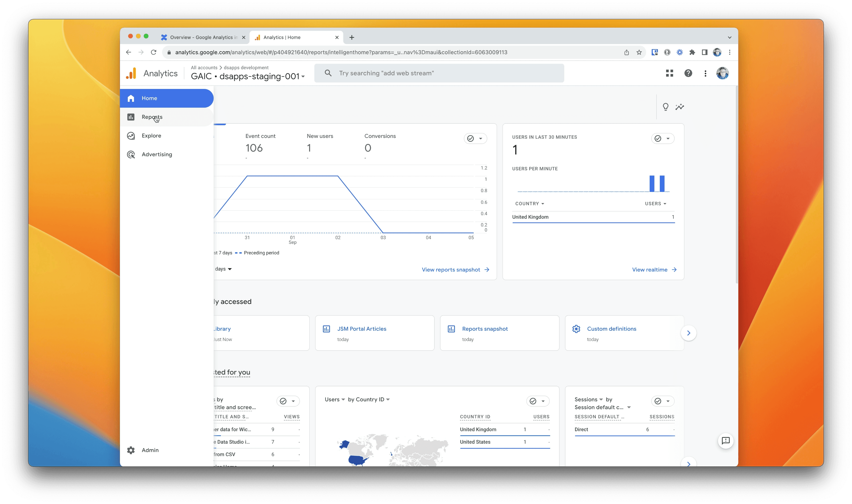Expand the dsapps-staging-001 property selector
The height and width of the screenshot is (504, 852).
pos(248,76)
